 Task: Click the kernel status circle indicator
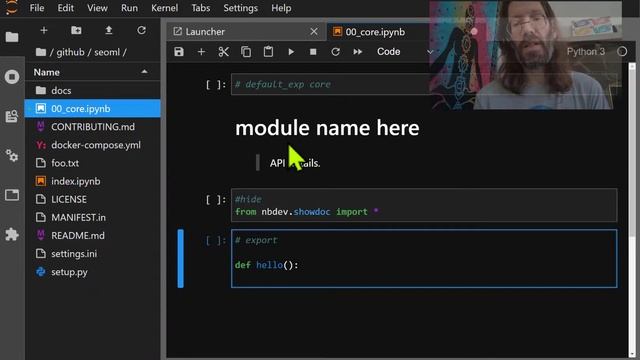tap(622, 51)
